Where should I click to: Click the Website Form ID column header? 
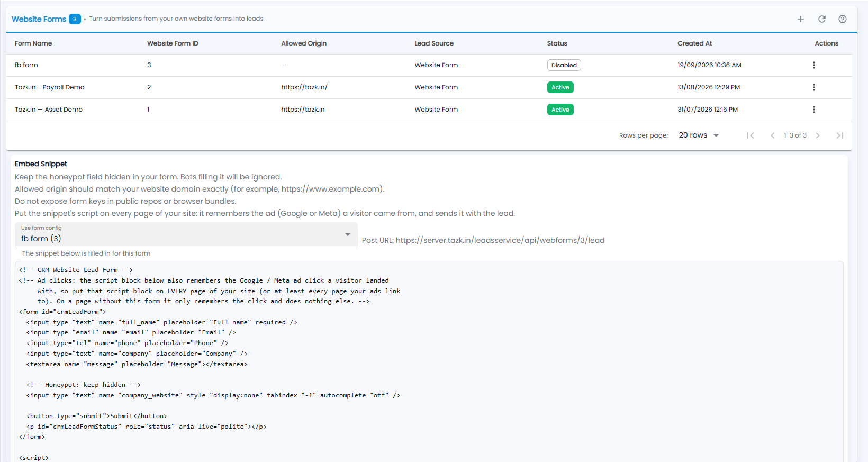(x=173, y=43)
